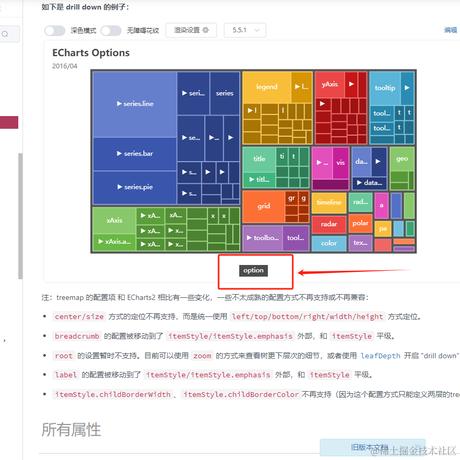Viewport: 460px width, 460px height.
Task: Click the purple 'tex...' treemap cell
Action: pyautogui.click(x=360, y=243)
